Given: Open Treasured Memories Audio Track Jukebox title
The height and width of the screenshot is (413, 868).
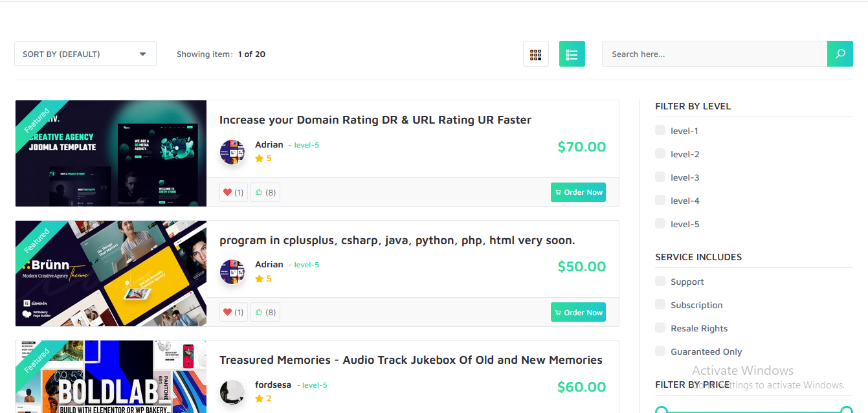Looking at the screenshot, I should (x=411, y=360).
